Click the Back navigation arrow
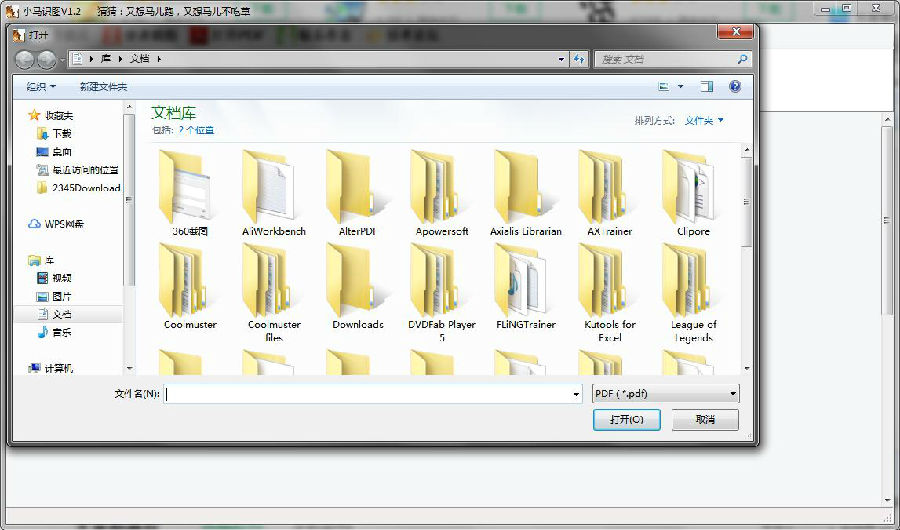 coord(25,60)
